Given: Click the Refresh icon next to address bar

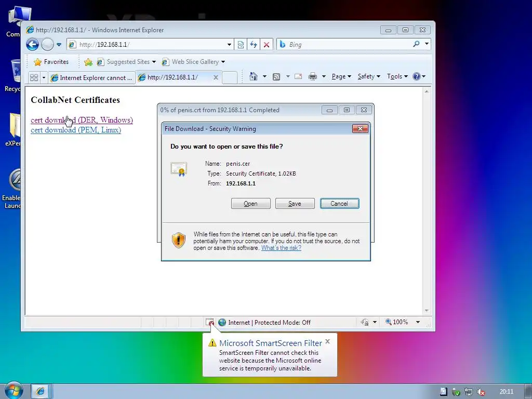Looking at the screenshot, I should 254,45.
